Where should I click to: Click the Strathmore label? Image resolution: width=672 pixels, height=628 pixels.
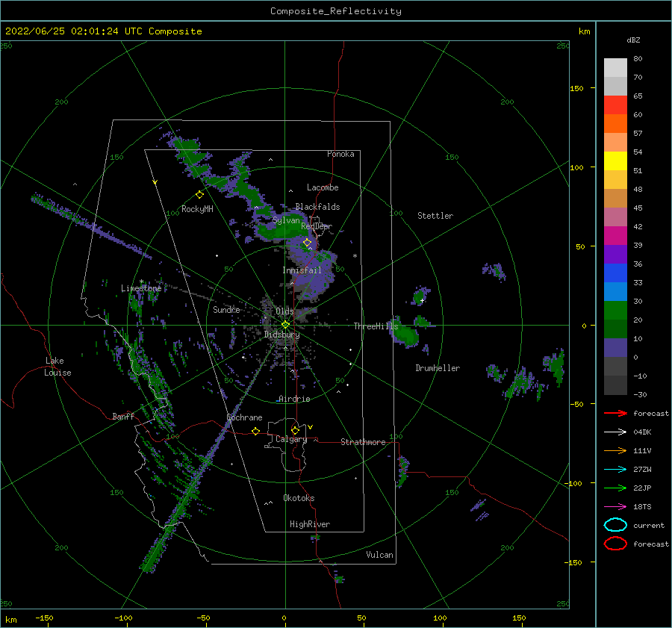pos(363,442)
